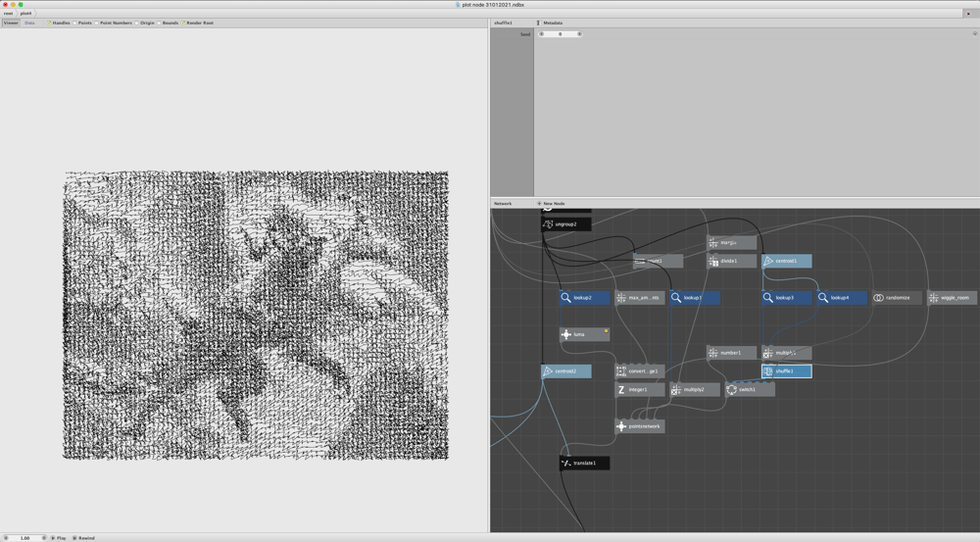Click the Network panel label
The width and height of the screenshot is (980, 542).
click(503, 204)
